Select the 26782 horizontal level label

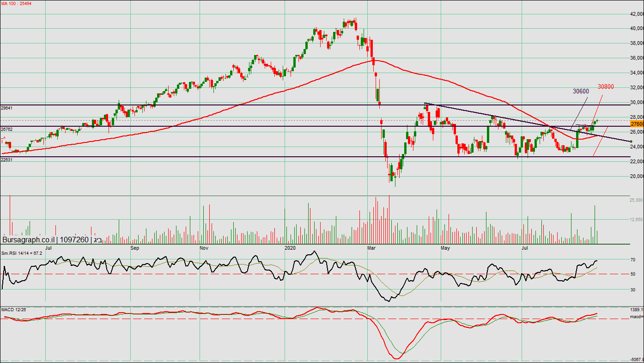tap(6, 129)
